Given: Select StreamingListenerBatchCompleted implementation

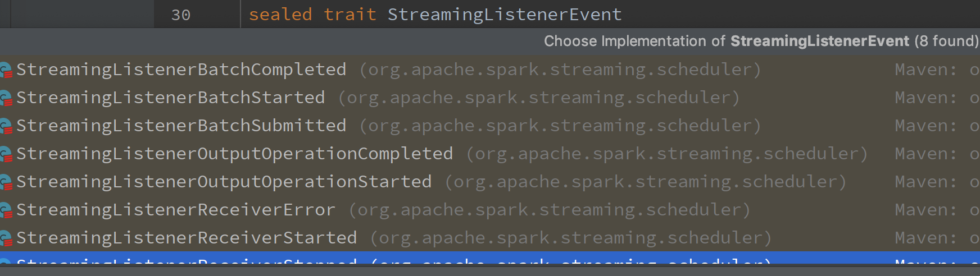Looking at the screenshot, I should 181,70.
